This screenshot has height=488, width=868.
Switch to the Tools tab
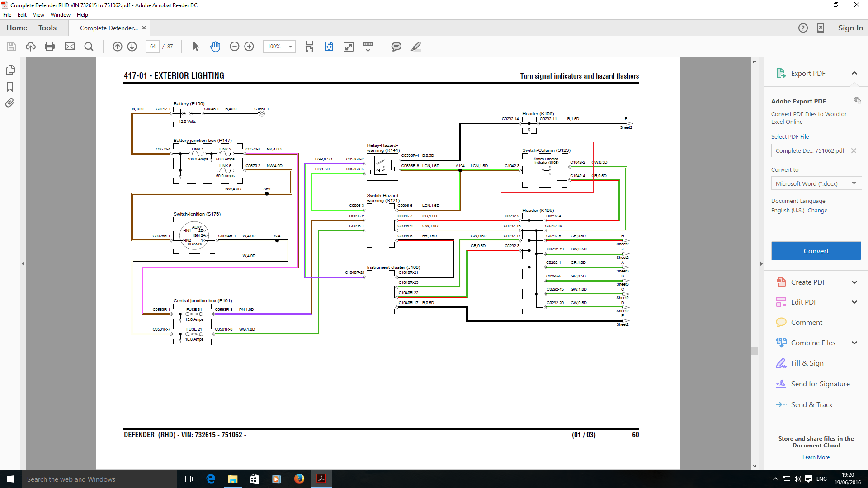click(47, 28)
